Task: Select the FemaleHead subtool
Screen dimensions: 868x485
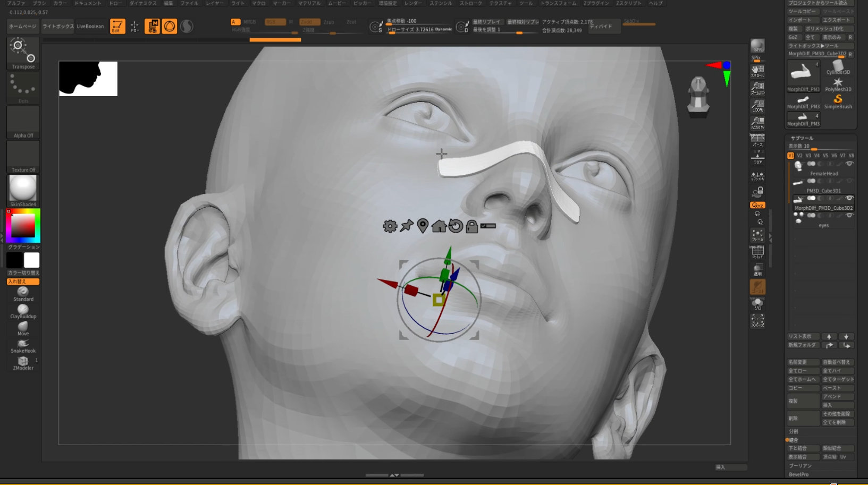Action: tap(823, 173)
